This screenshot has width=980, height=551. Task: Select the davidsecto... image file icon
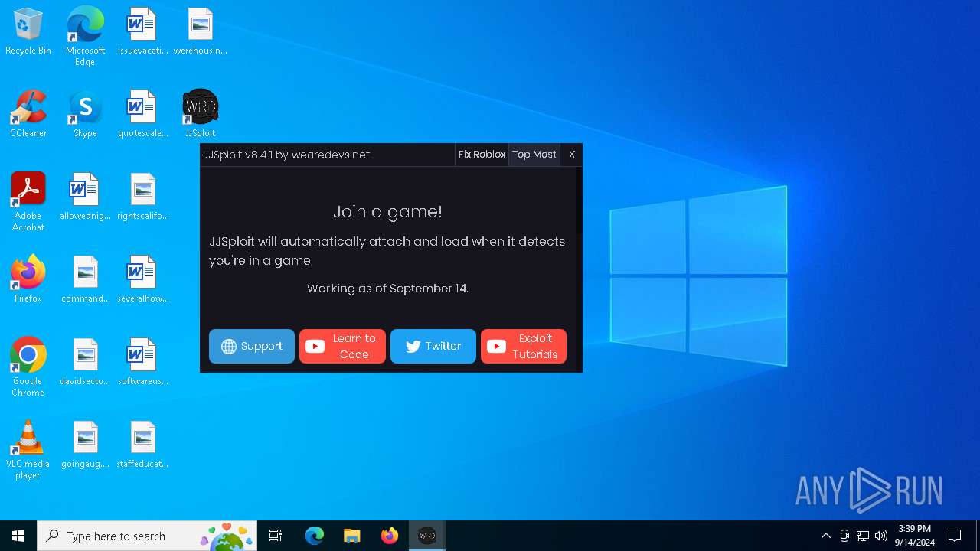coord(85,363)
